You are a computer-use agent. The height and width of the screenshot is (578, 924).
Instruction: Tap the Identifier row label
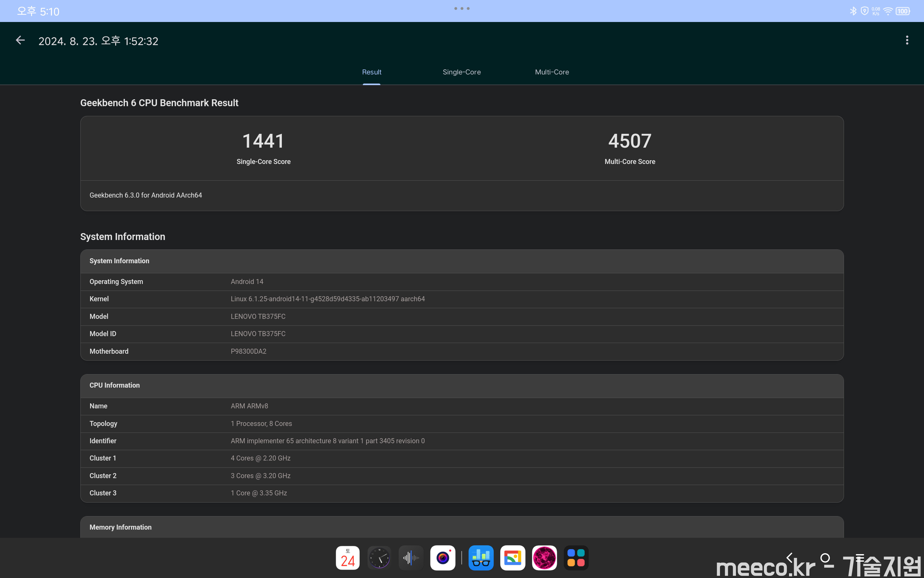(x=103, y=441)
